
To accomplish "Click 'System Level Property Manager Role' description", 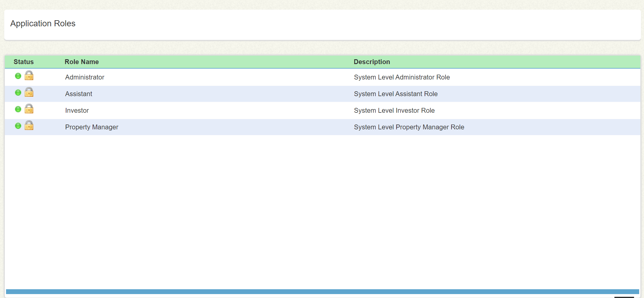I will 409,127.
